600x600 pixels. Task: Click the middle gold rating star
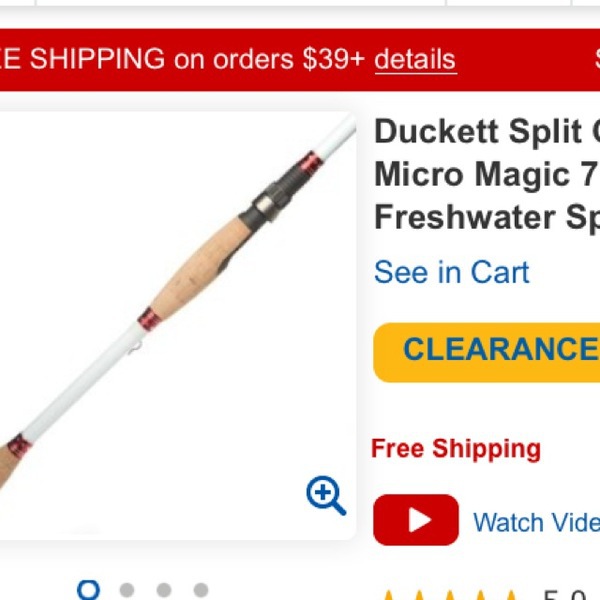click(450, 595)
